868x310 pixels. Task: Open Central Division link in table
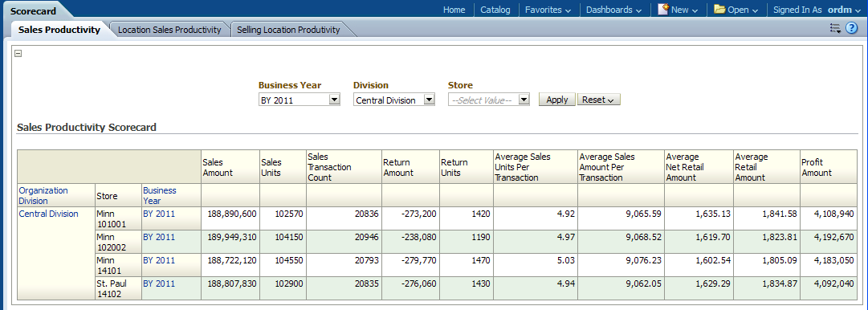[49, 214]
